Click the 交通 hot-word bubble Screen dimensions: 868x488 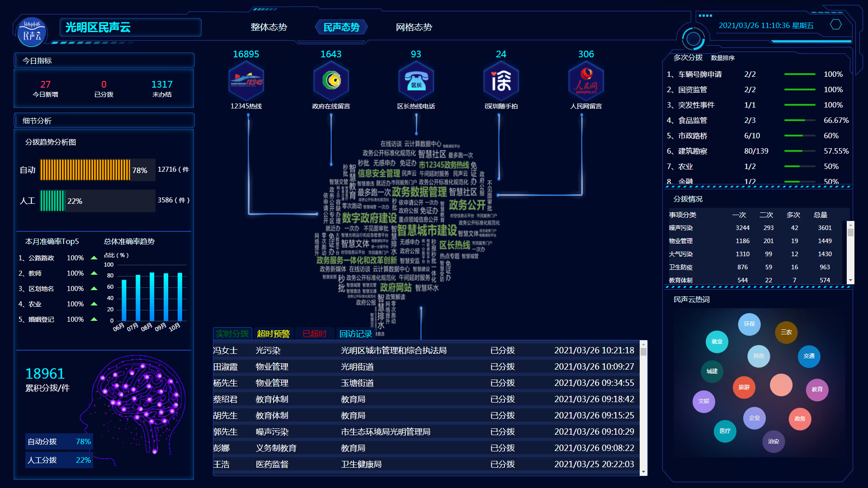809,356
